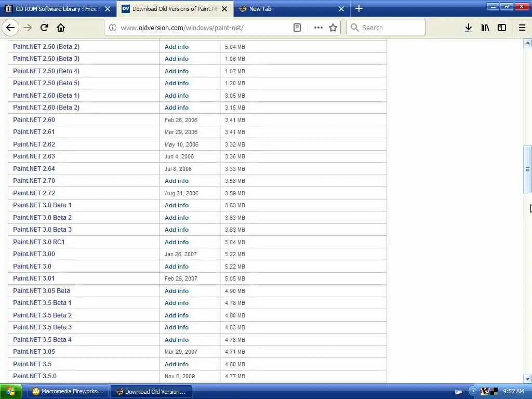The image size is (532, 399).
Task: Open Paint.NET 3.0 RC1 link
Action: (38, 242)
